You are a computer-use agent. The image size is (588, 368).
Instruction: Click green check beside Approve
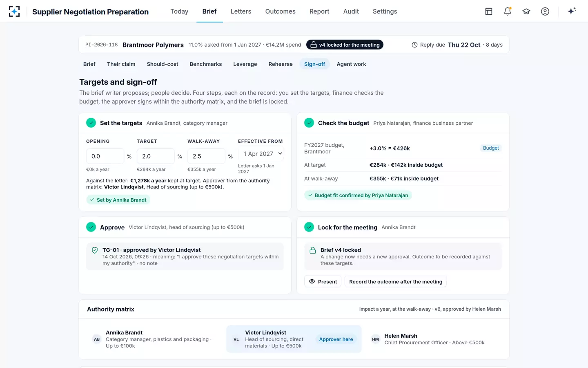pos(91,227)
